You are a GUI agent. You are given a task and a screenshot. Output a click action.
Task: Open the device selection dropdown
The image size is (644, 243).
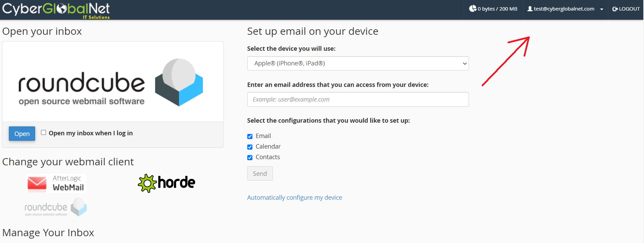(x=358, y=63)
